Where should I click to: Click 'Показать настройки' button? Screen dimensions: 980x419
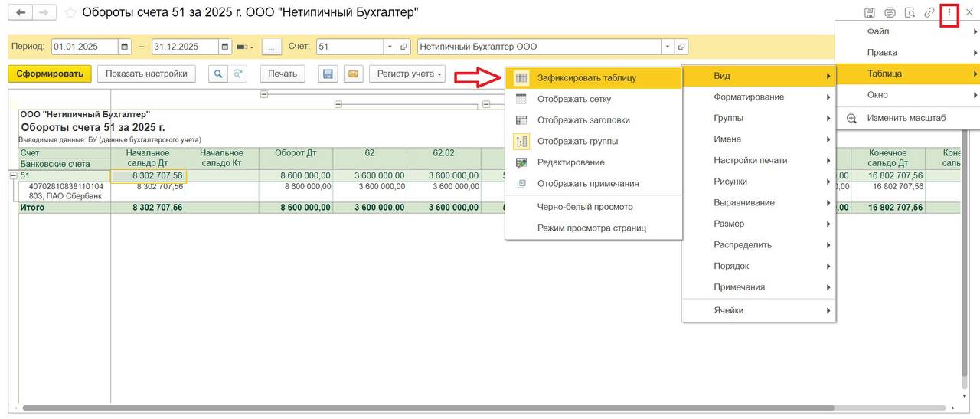click(x=146, y=74)
